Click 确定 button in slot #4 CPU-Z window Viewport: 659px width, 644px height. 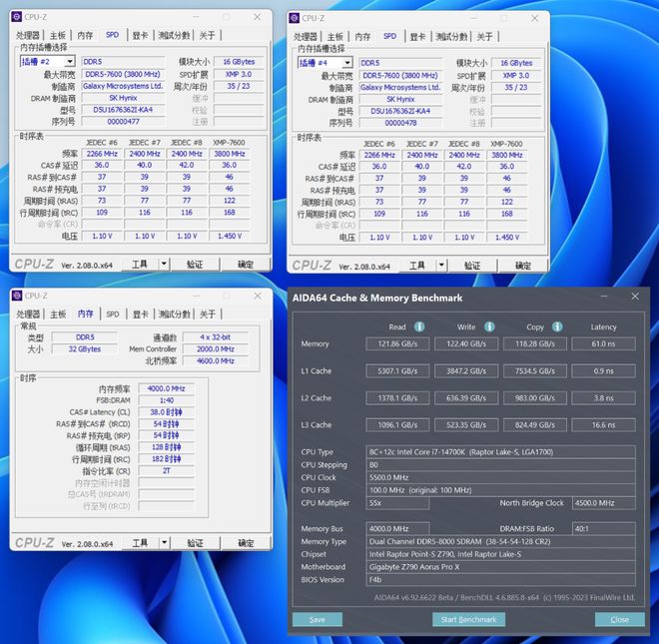(x=523, y=266)
